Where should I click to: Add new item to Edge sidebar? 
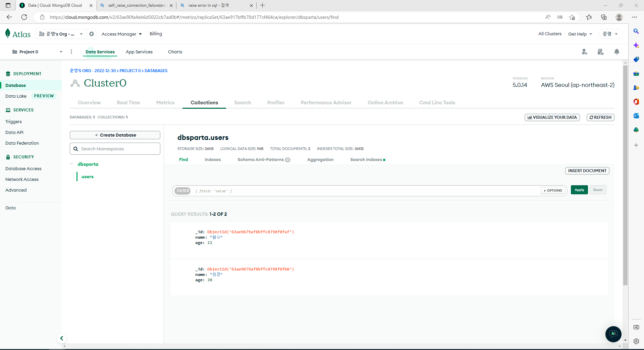point(636,145)
